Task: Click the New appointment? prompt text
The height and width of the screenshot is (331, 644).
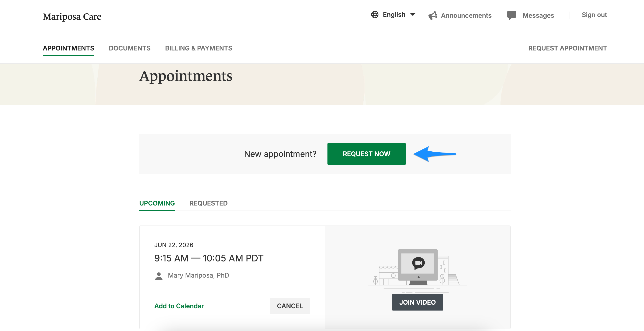Action: [280, 154]
